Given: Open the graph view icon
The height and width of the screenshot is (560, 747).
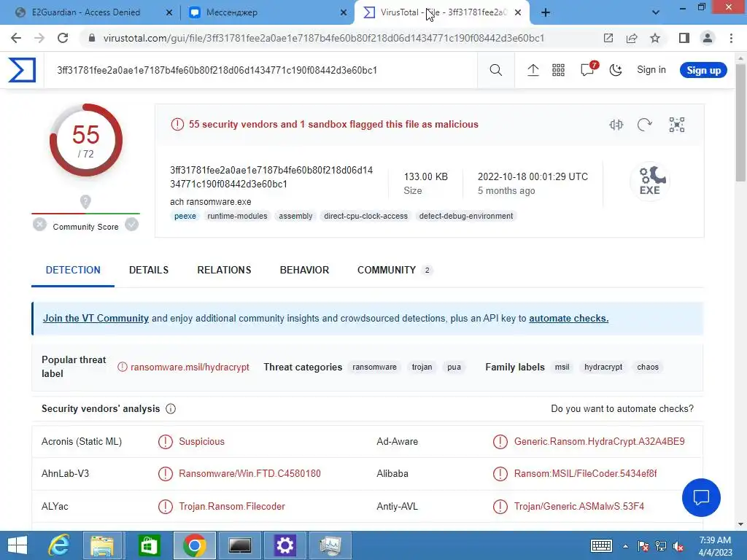Looking at the screenshot, I should pos(676,125).
